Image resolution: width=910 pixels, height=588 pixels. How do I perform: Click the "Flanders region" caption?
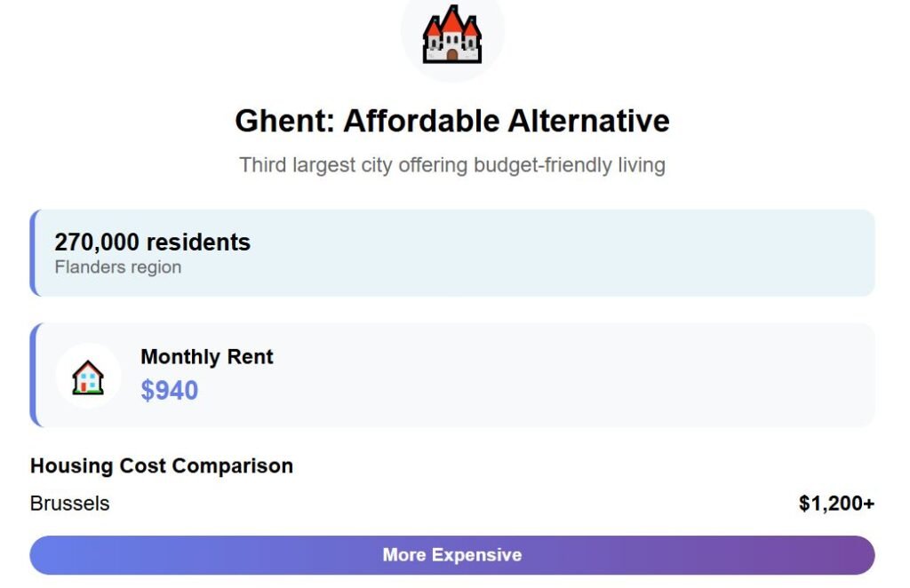point(118,267)
